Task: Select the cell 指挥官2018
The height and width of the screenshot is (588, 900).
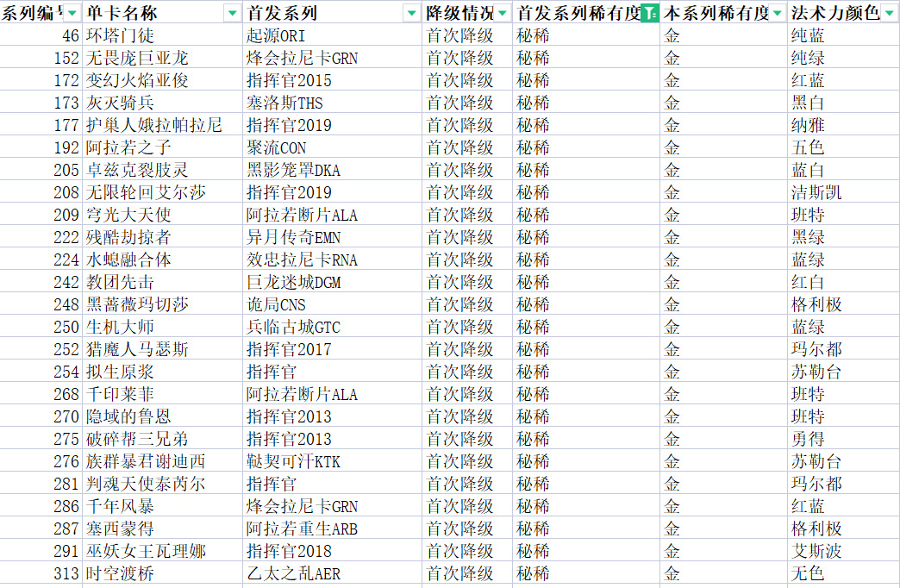Action: [x=333, y=551]
